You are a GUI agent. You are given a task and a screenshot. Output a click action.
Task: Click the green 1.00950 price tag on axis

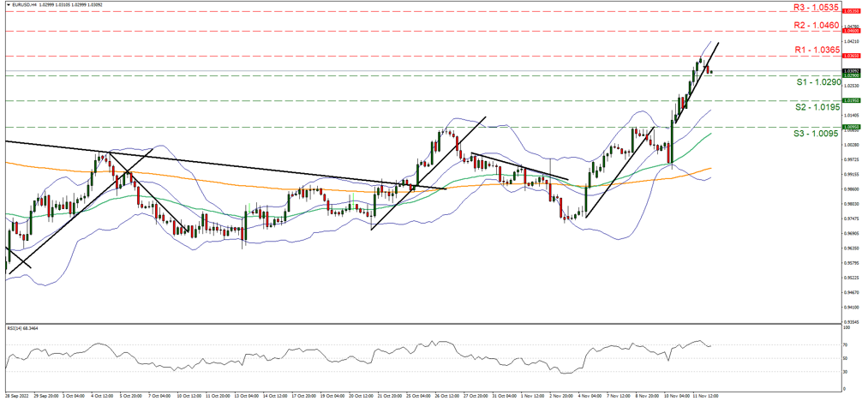852,127
